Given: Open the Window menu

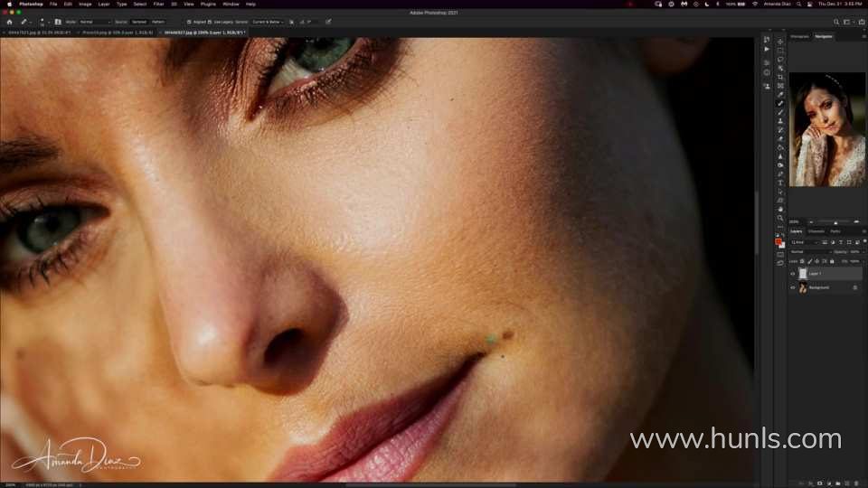Looking at the screenshot, I should (231, 4).
